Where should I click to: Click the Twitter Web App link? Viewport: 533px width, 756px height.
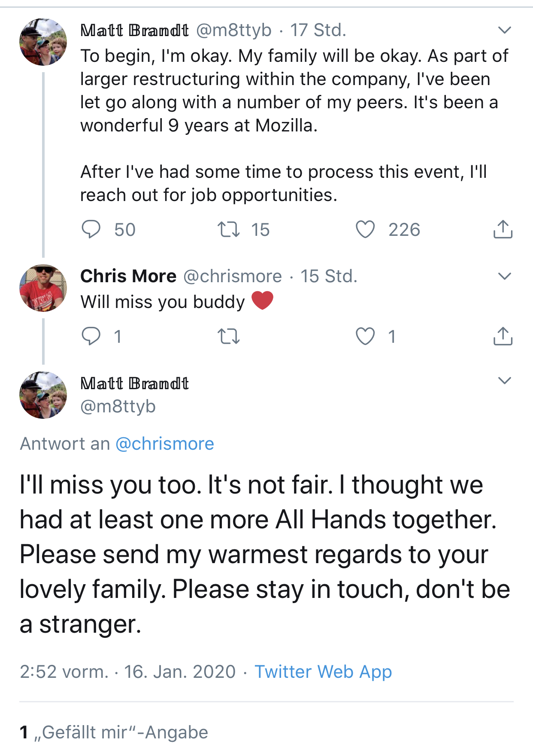click(x=323, y=672)
